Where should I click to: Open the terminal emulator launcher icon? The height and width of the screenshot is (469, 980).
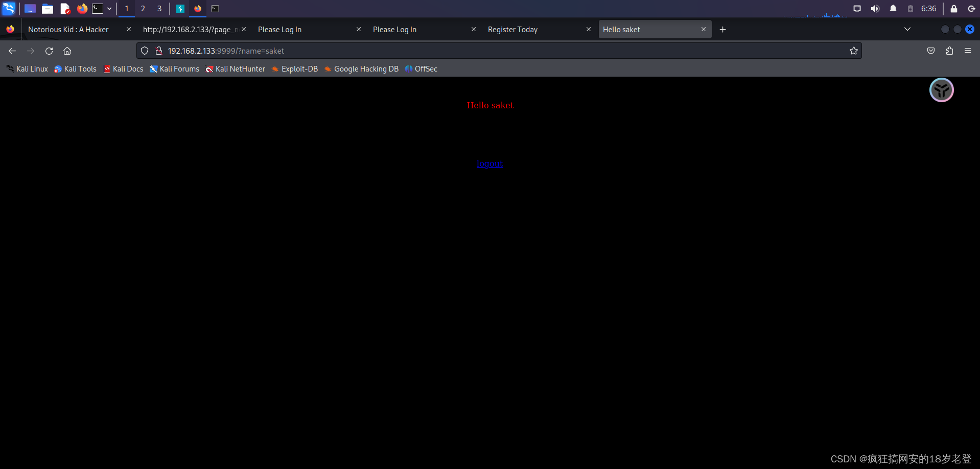tap(98, 9)
